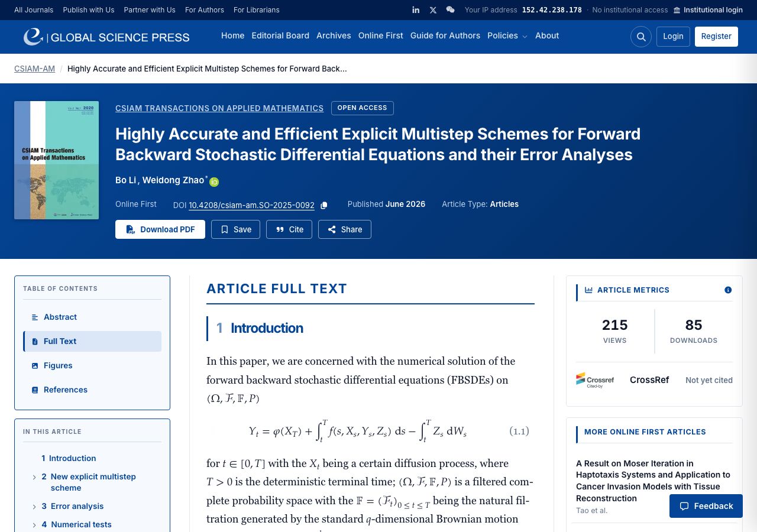
Task: Expand section 2 New explicit multistep scheme
Action: point(34,477)
